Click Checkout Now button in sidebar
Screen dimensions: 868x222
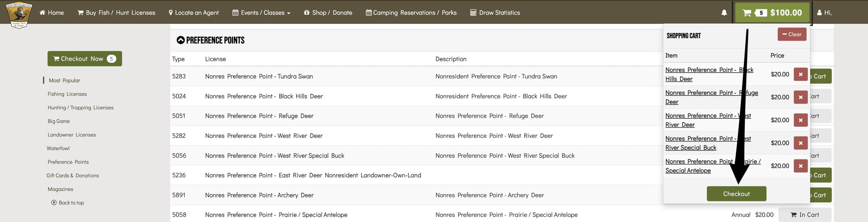pos(85,59)
